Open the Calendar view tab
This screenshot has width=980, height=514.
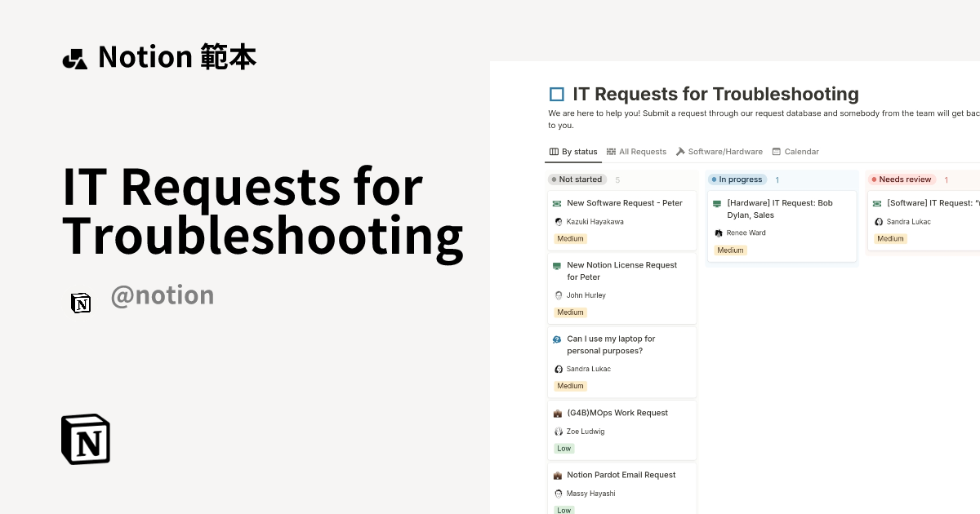click(x=801, y=151)
